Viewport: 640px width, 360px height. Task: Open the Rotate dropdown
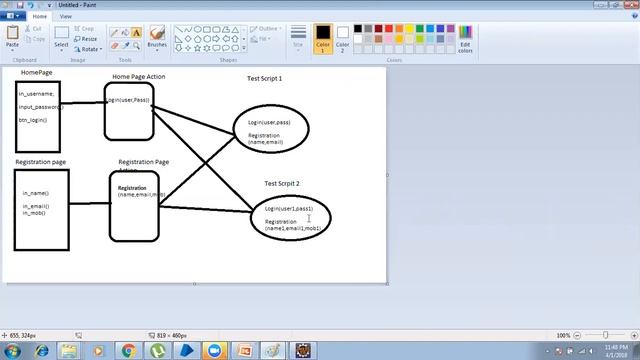click(x=88, y=49)
